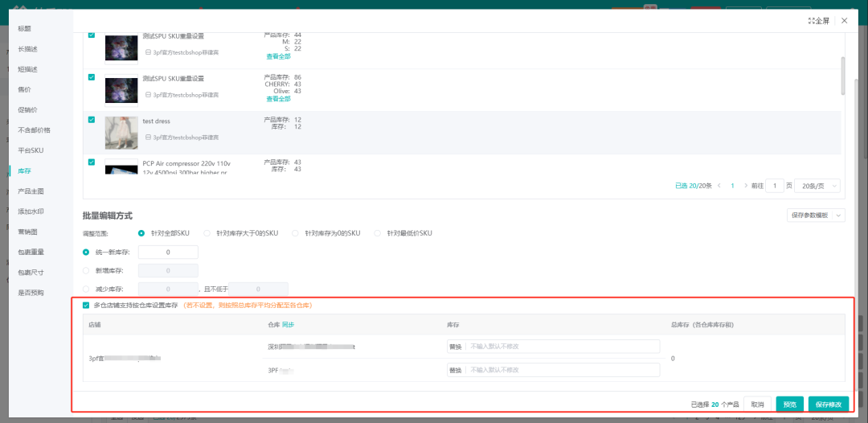Uncheck the PCP Air compressor checkbox

click(x=92, y=162)
